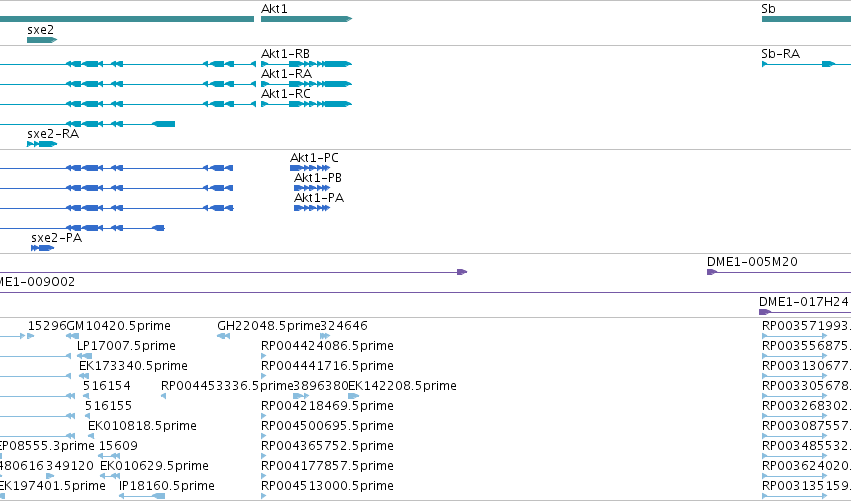Click the BAC label ending in 009O02
This screenshot has height=501, width=851.
pyautogui.click(x=37, y=282)
